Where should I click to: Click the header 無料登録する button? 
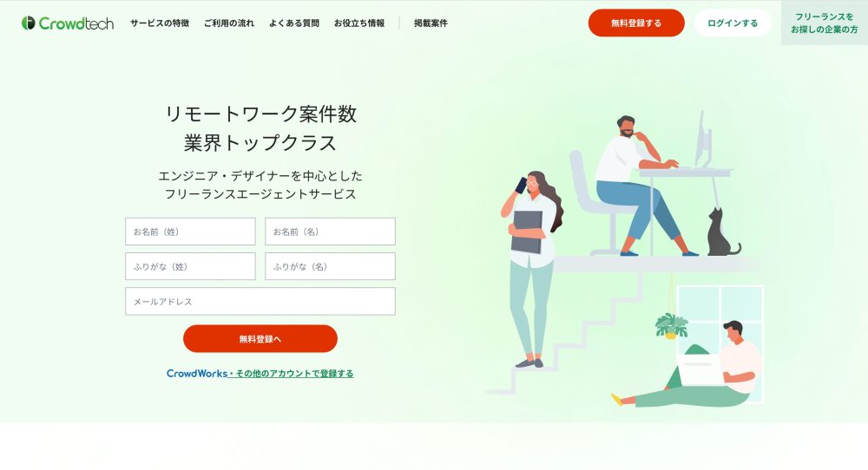636,23
